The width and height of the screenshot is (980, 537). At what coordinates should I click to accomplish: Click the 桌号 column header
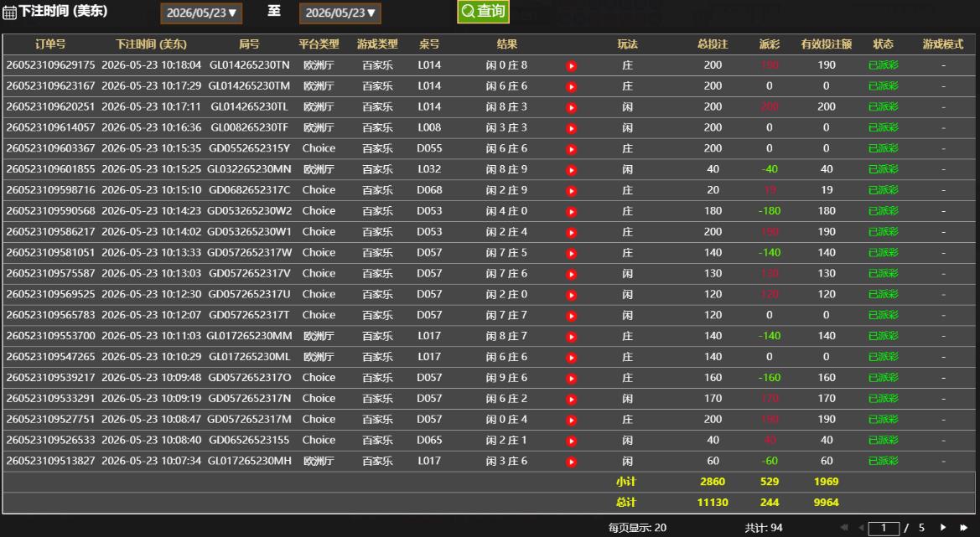click(x=429, y=44)
